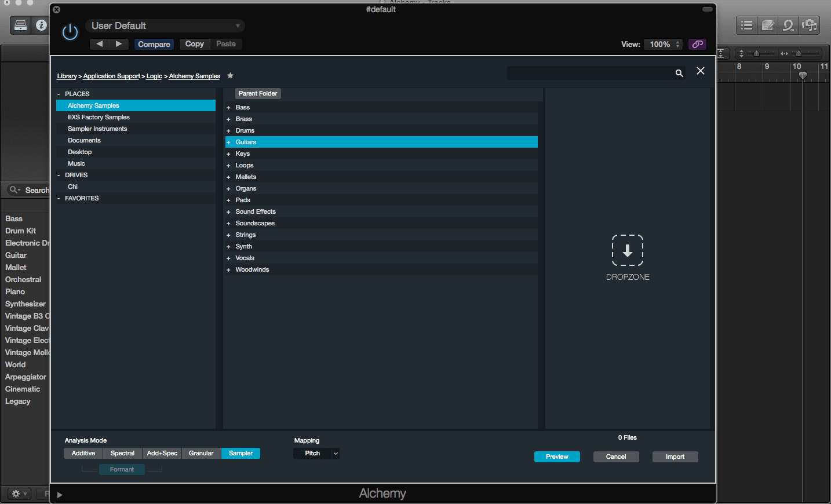Click the Copy settings button
Image resolution: width=831 pixels, height=504 pixels.
point(195,44)
